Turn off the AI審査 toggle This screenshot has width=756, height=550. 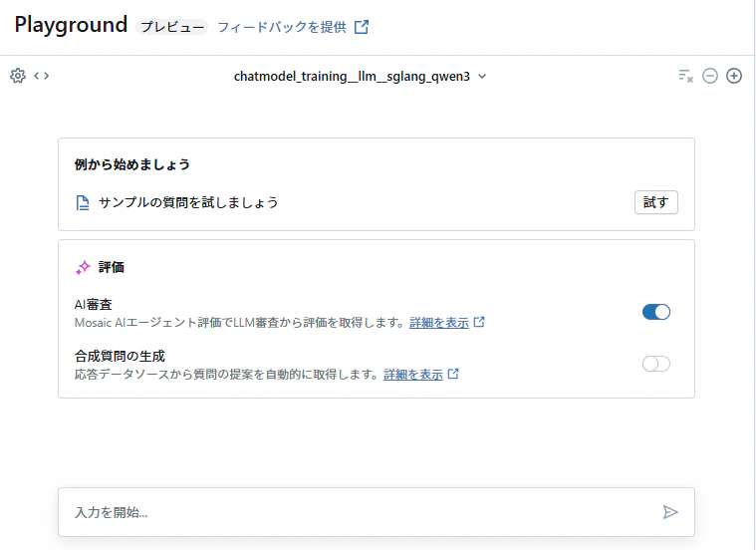[656, 312]
